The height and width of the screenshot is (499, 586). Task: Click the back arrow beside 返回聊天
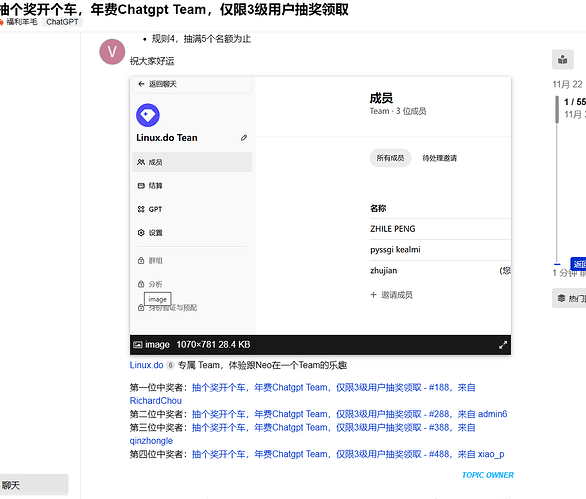pyautogui.click(x=141, y=84)
